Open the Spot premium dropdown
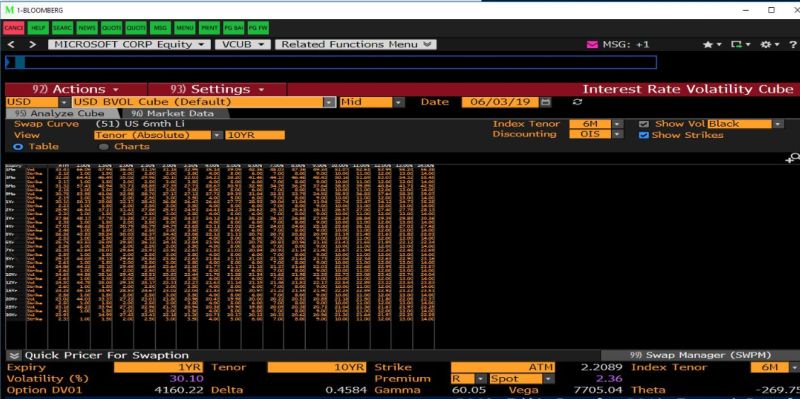 (x=548, y=379)
